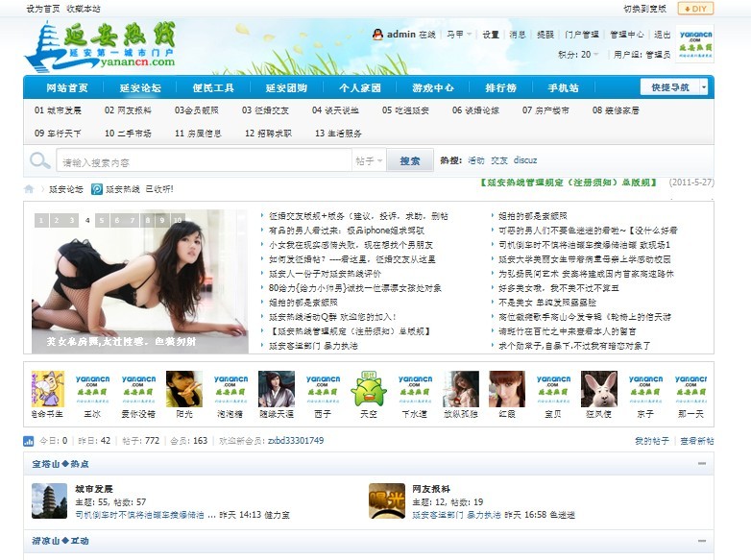Image resolution: width=751 pixels, height=560 pixels.
Task: Click 切换到宽版 link
Action: 644,9
